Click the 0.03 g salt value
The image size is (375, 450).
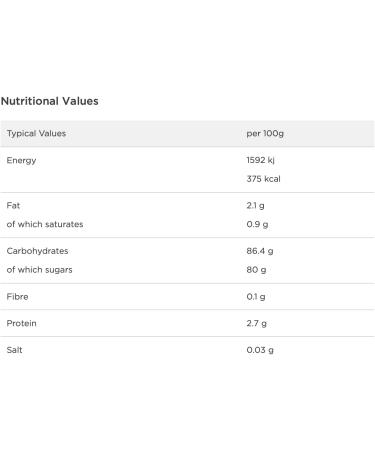tap(260, 350)
